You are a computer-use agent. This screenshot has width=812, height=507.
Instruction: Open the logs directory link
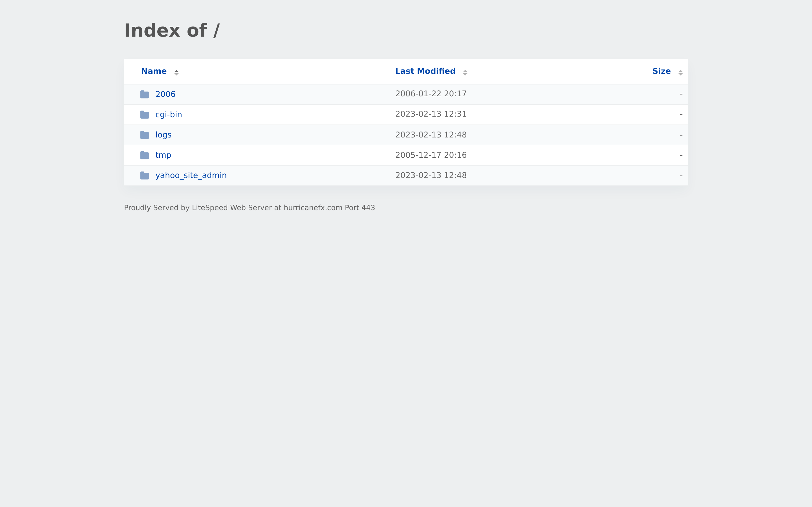click(164, 135)
